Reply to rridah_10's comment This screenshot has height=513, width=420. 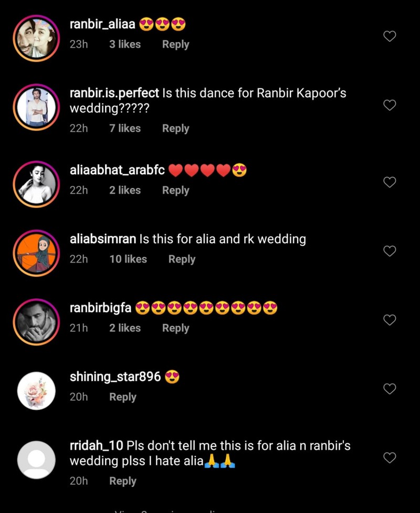pos(122,481)
